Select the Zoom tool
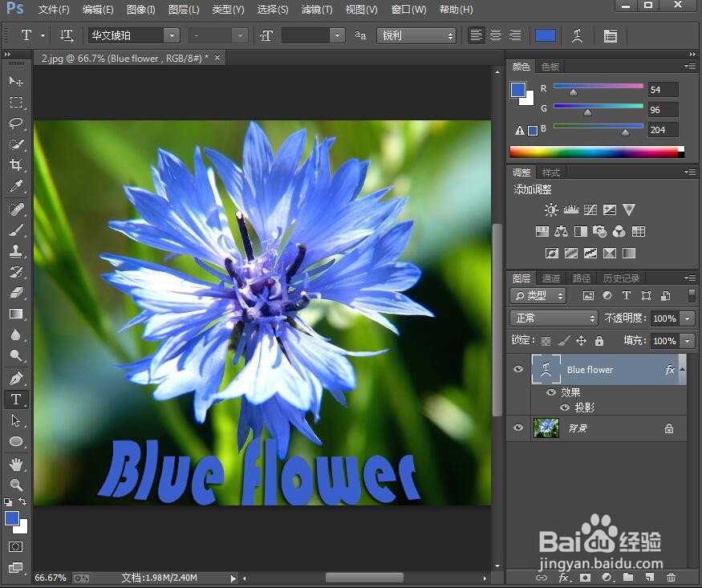The image size is (702, 588). pyautogui.click(x=16, y=485)
